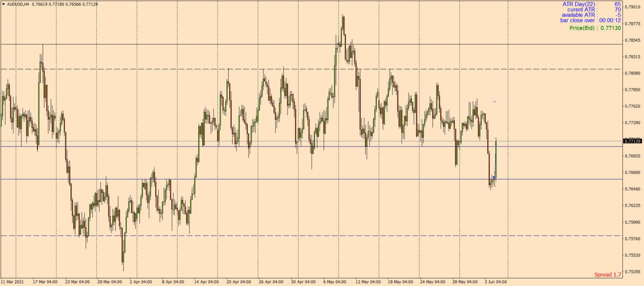Select the close price 0.77129 in chart header
The image size is (644, 286).
click(90, 4)
